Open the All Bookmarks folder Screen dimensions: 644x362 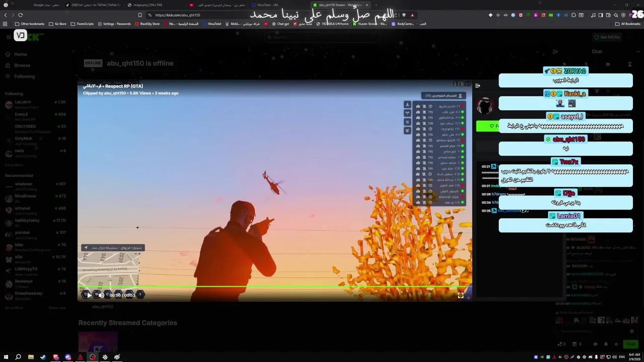coord(628,24)
